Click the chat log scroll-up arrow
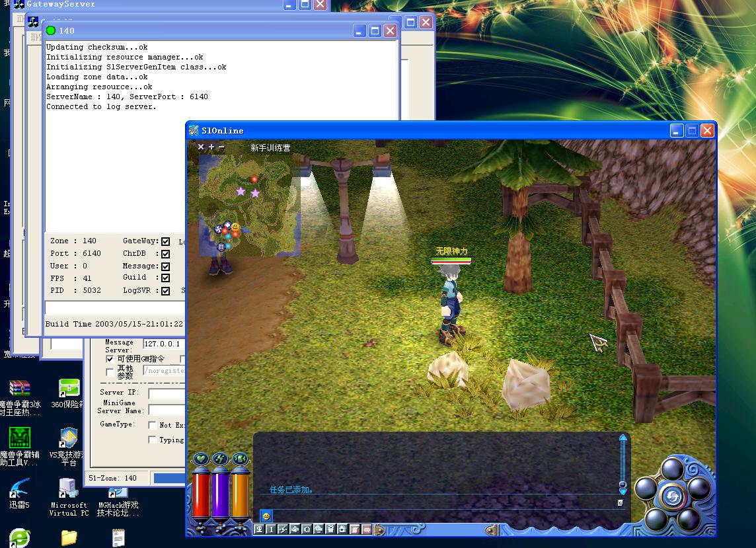Screen dimensions: 756x548 [622, 438]
